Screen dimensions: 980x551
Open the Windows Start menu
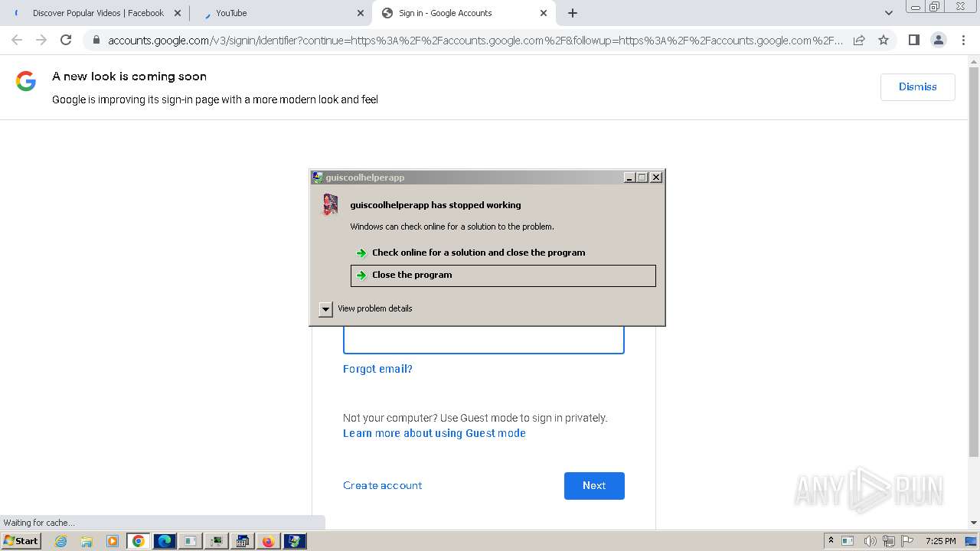(21, 541)
